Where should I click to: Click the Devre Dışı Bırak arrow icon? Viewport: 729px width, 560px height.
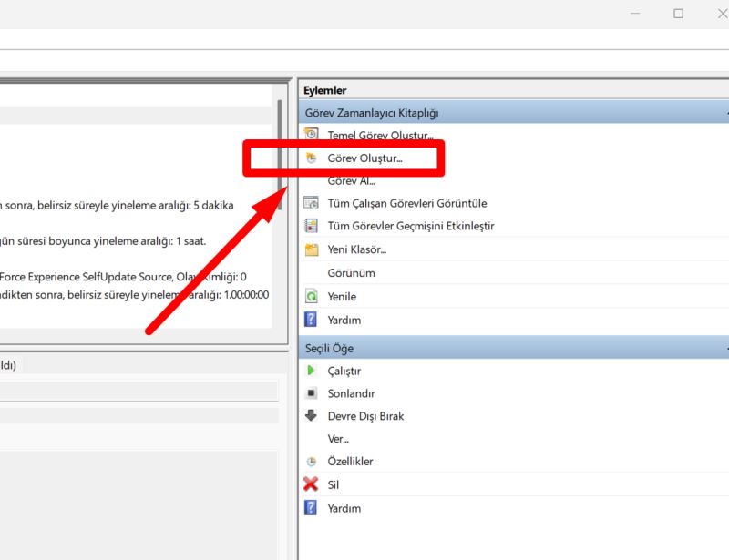point(311,415)
